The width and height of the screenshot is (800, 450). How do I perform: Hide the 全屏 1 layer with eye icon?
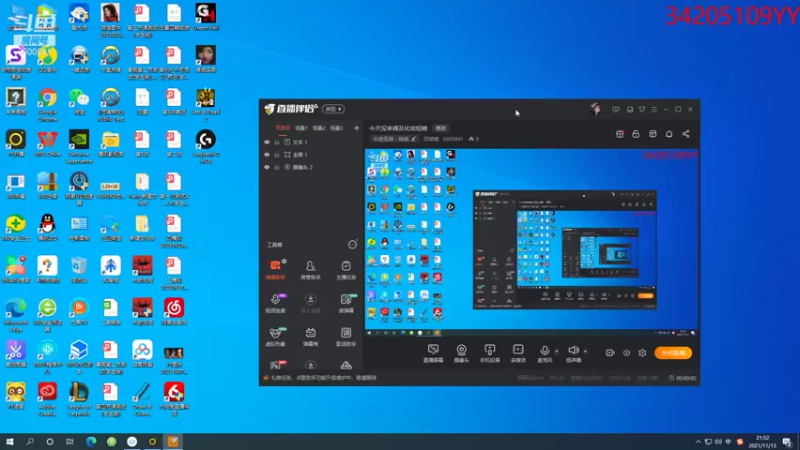[267, 155]
